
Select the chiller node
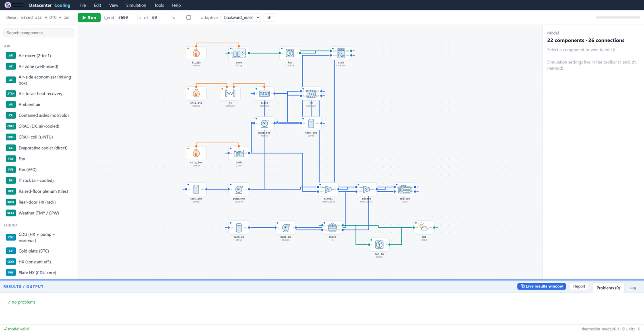click(x=405, y=189)
